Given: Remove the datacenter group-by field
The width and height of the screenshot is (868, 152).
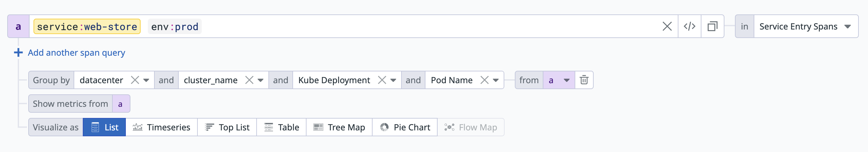Looking at the screenshot, I should 135,80.
